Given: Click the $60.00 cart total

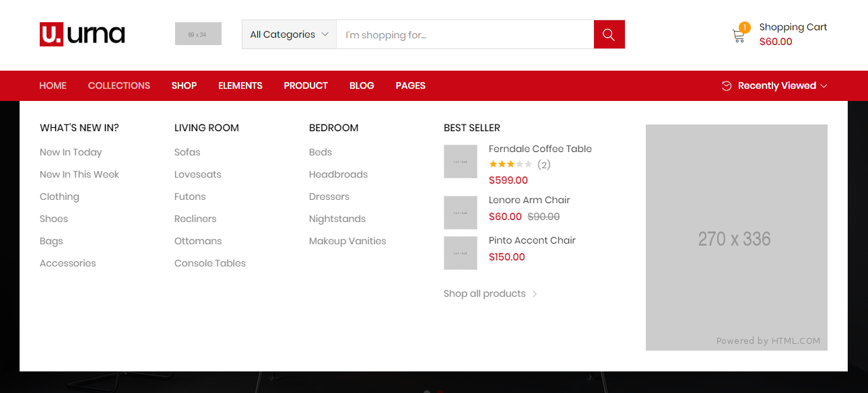Looking at the screenshot, I should tap(776, 42).
